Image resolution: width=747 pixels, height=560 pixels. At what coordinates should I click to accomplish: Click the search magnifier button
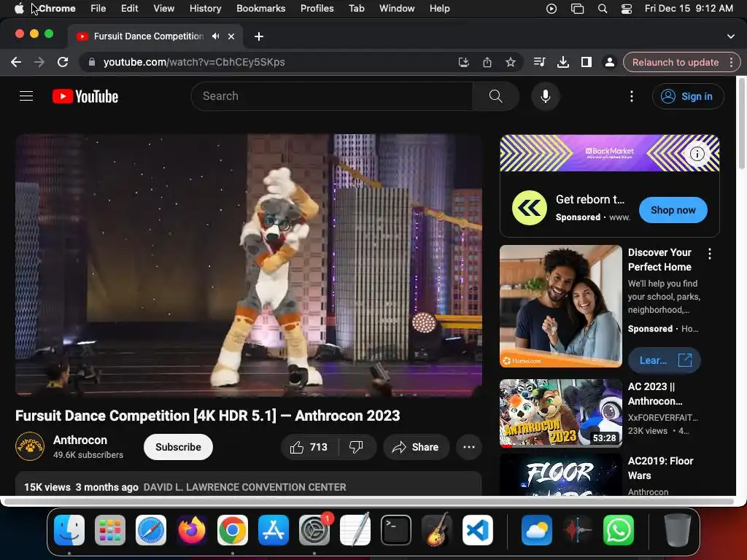[495, 96]
